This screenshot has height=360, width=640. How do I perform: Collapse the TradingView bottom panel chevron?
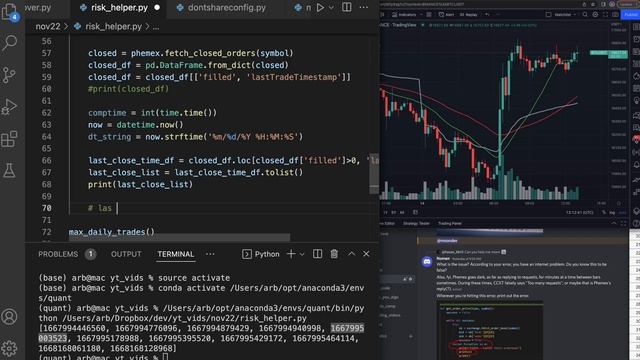[x=614, y=224]
